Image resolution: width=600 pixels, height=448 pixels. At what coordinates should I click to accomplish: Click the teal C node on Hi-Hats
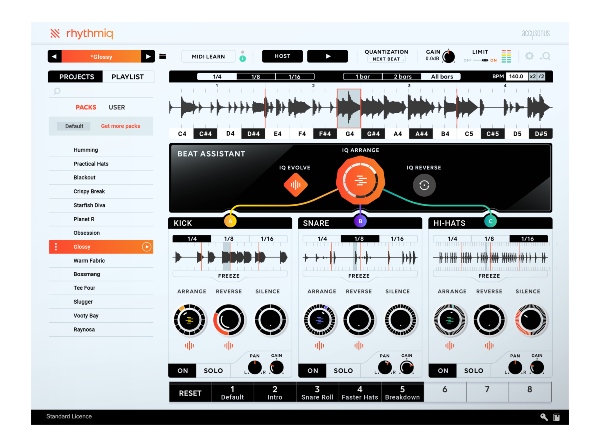tap(490, 221)
